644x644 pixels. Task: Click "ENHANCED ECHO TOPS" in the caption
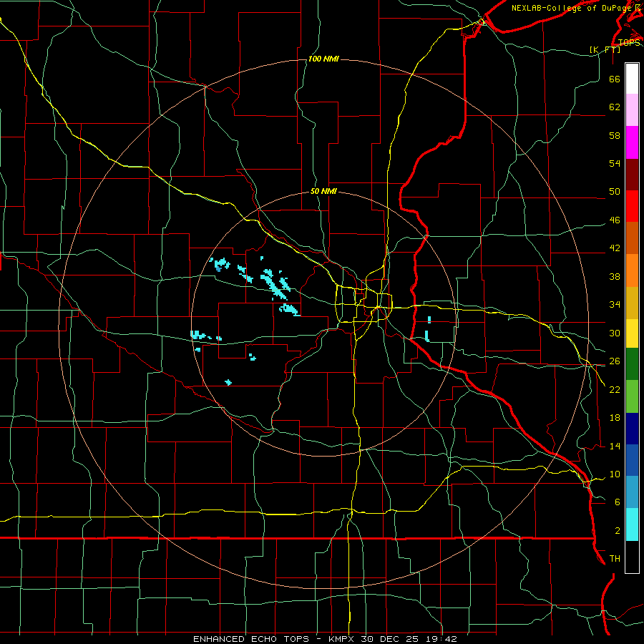(251, 639)
